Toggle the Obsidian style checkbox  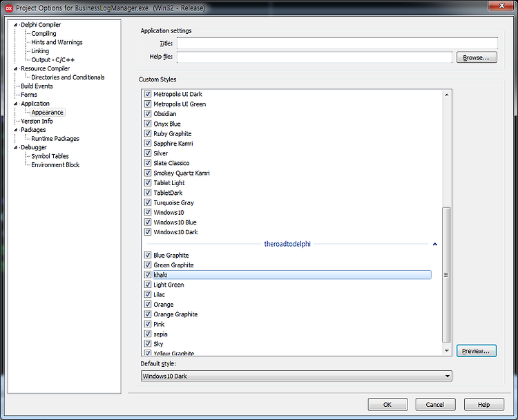(x=148, y=114)
